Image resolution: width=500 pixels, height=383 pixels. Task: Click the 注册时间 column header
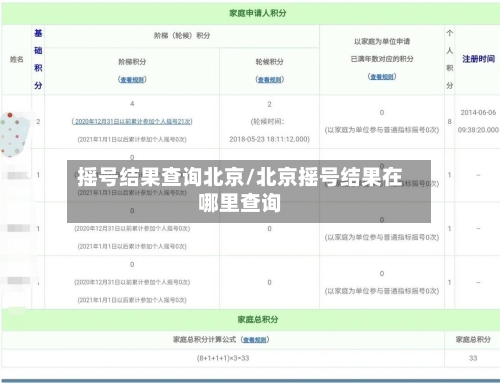[478, 59]
